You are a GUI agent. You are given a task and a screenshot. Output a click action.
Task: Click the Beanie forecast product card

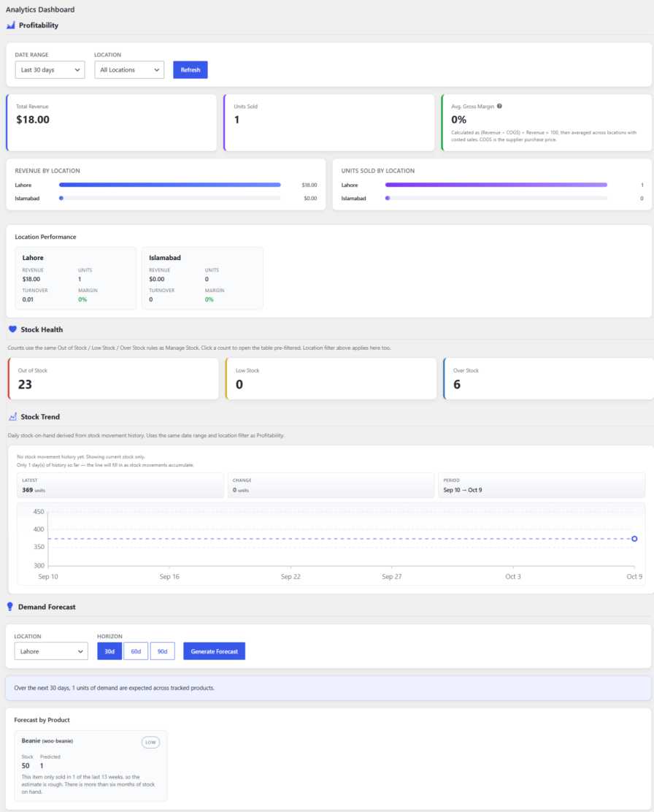click(x=91, y=766)
